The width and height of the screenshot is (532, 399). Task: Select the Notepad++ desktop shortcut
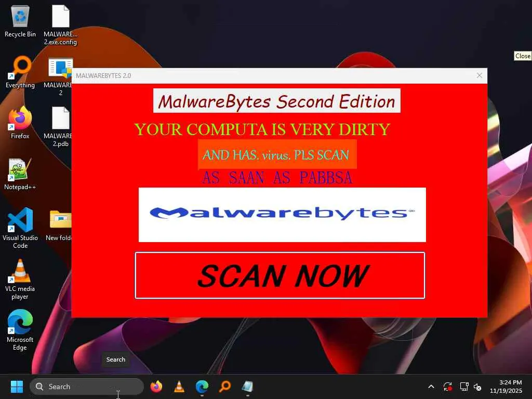pos(20,174)
